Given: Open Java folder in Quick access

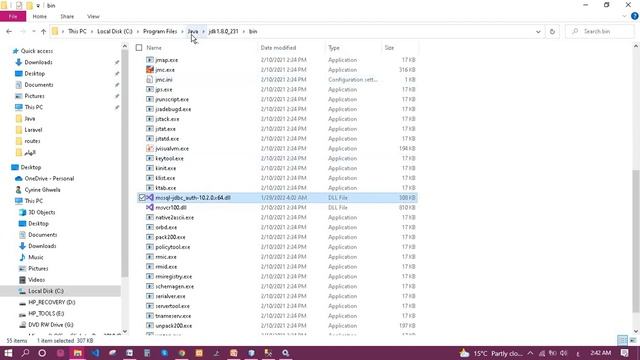Looking at the screenshot, I should [x=30, y=118].
